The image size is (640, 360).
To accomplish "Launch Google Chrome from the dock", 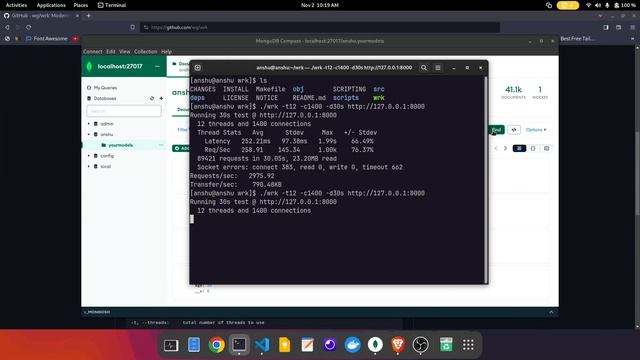I will coord(217,345).
